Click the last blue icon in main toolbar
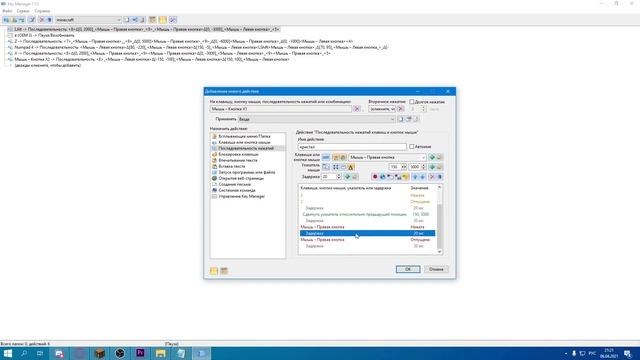This screenshot has height=360, width=640. (173, 20)
